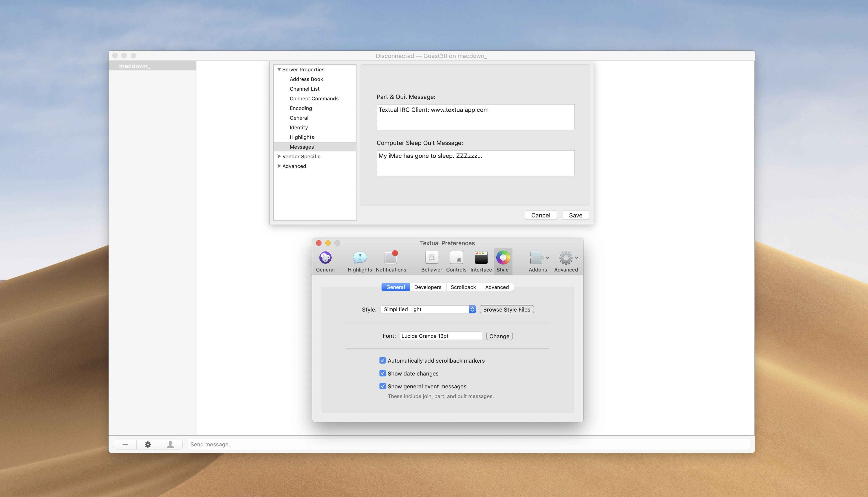868x497 pixels.
Task: Open Highlights preferences toolbar icon
Action: coord(360,261)
